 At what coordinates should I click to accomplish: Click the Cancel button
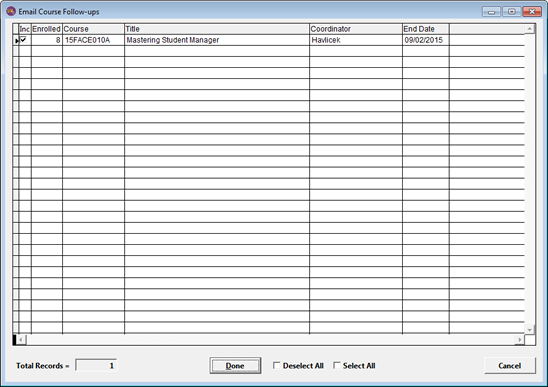click(510, 366)
